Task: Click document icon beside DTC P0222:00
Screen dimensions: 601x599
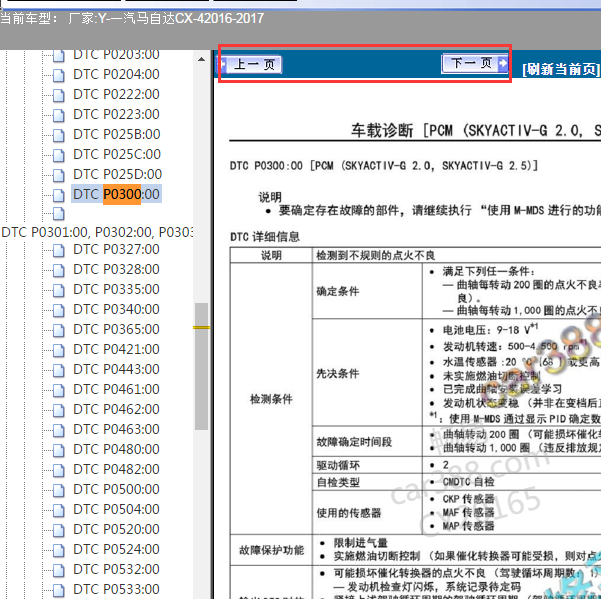Action: pos(59,95)
